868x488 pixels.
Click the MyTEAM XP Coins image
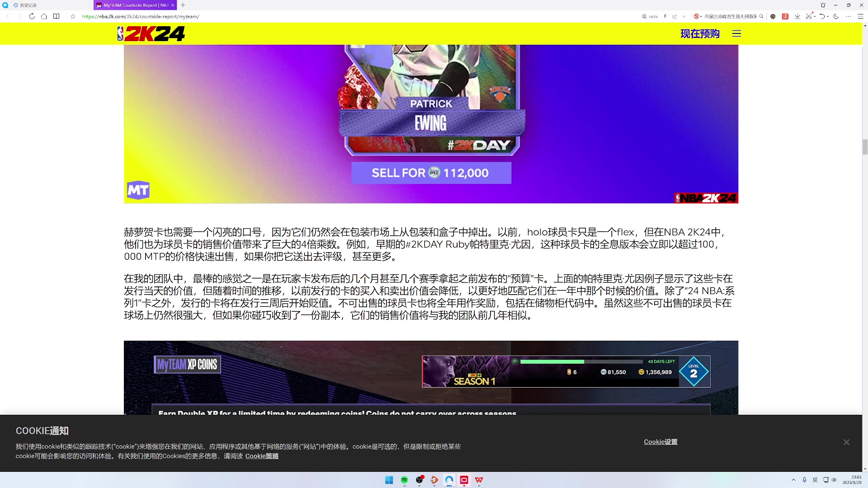[431, 378]
